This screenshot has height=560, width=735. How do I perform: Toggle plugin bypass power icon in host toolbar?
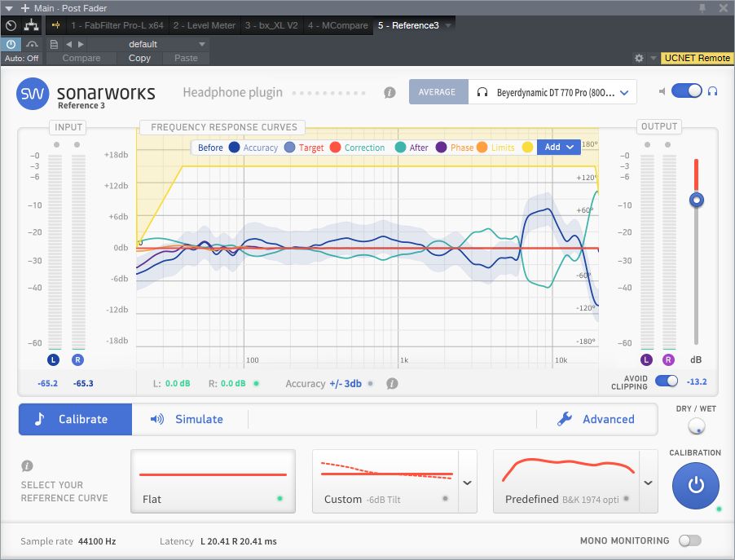click(x=11, y=44)
